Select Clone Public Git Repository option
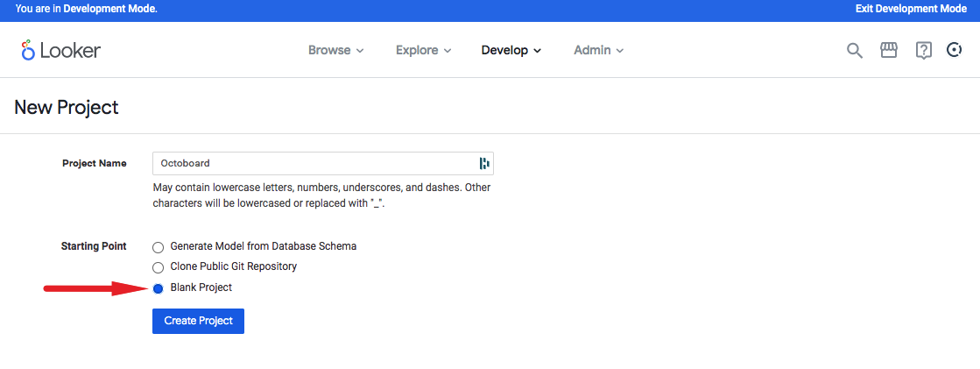 (x=159, y=267)
